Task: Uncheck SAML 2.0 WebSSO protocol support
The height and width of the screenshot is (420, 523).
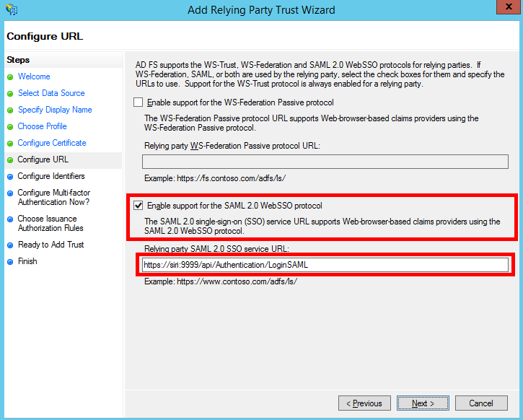Action: [x=138, y=205]
